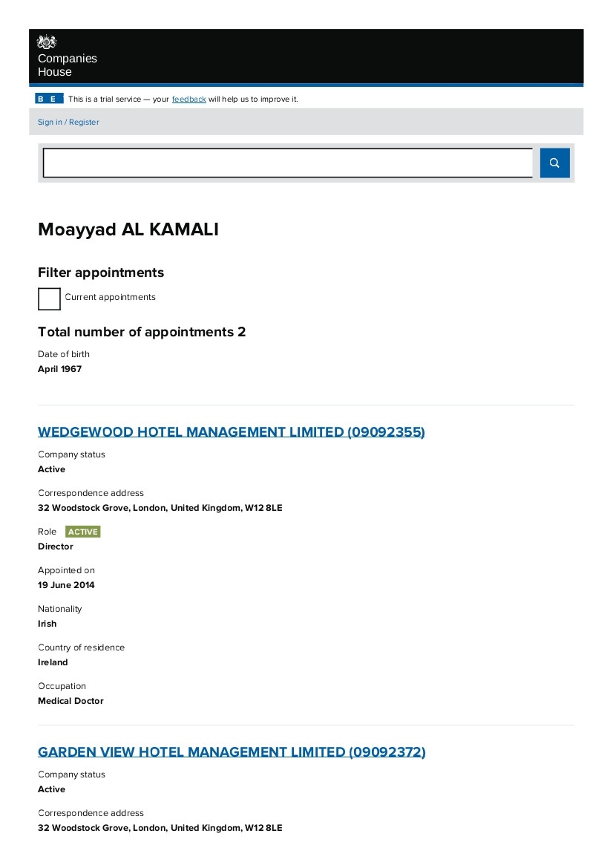The height and width of the screenshot is (868, 613).
Task: Click the green ACTIVE role badge
Action: [x=82, y=532]
